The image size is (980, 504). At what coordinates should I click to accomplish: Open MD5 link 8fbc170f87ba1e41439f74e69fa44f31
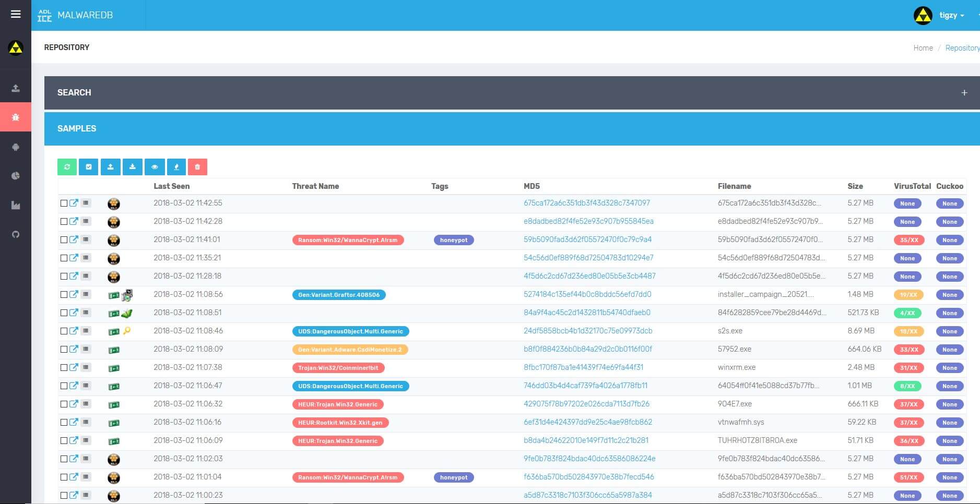point(583,367)
